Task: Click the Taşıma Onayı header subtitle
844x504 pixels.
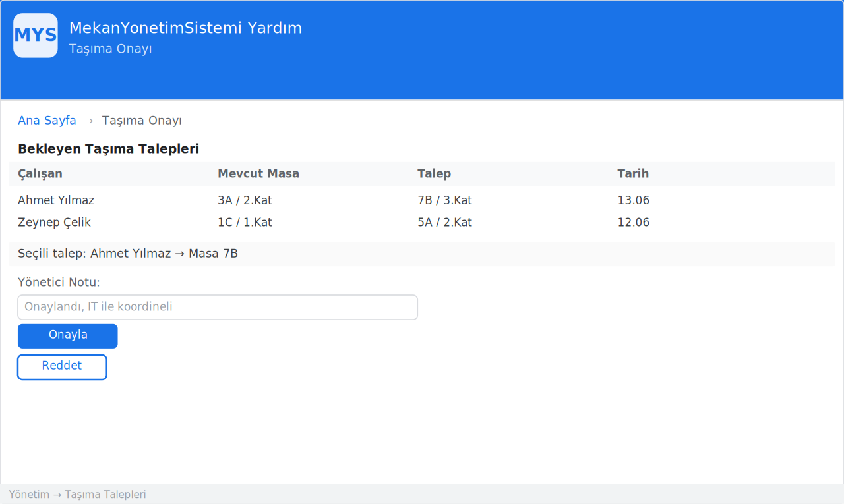Action: [110, 49]
